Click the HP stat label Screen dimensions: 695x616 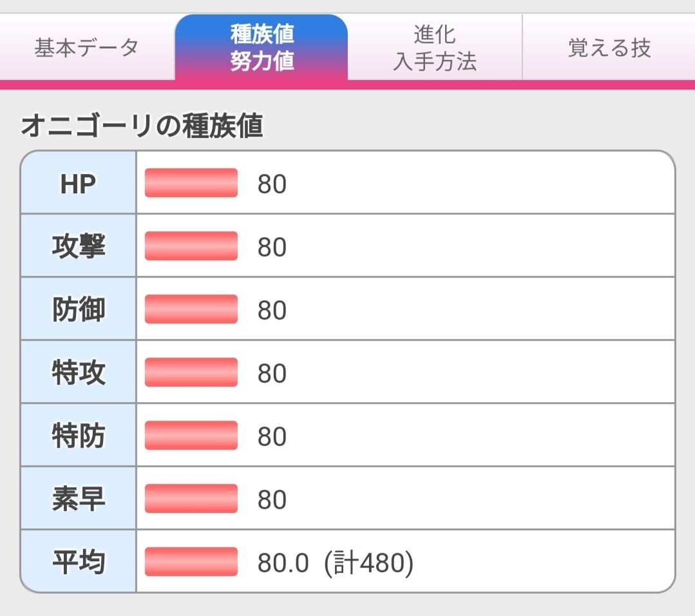pyautogui.click(x=79, y=183)
